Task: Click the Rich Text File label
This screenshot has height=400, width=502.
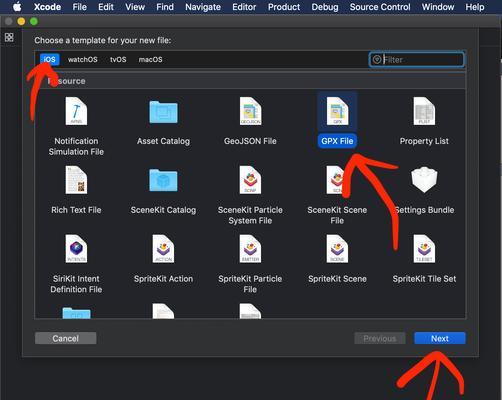Action: [76, 210]
